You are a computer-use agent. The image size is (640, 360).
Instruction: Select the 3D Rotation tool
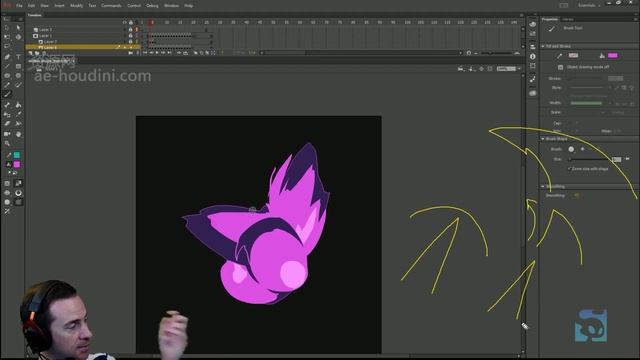point(18,37)
